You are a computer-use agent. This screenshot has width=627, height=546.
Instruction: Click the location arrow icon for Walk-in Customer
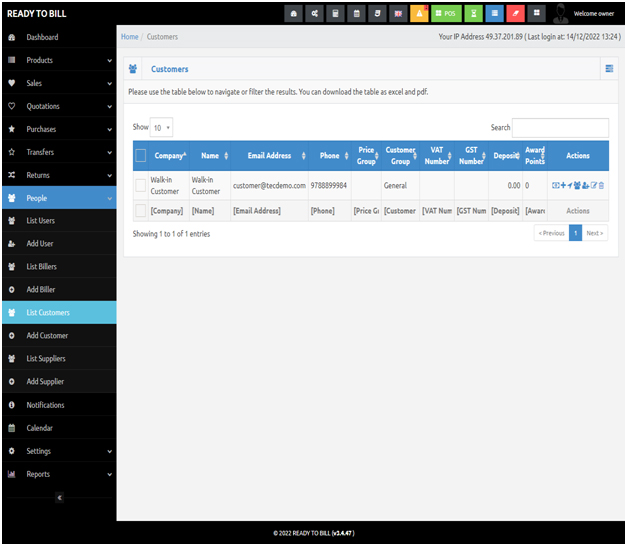pyautogui.click(x=570, y=186)
